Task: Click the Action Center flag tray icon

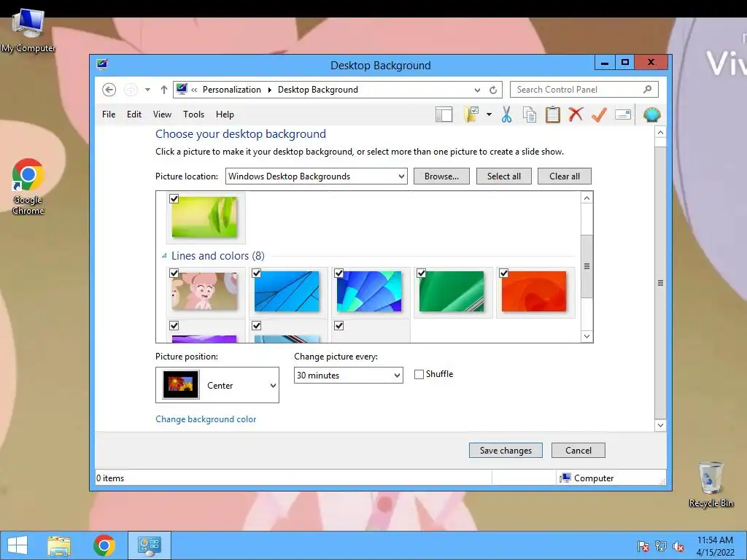Action: point(643,546)
